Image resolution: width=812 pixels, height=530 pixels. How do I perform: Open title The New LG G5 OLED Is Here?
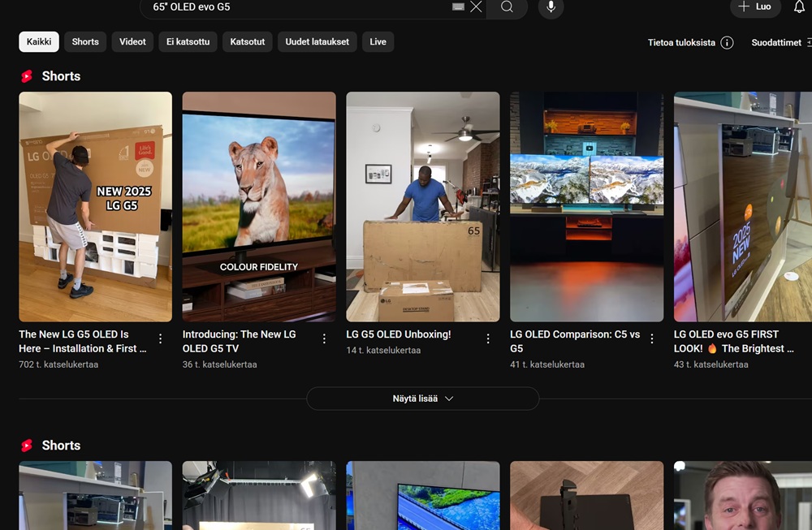pyautogui.click(x=83, y=341)
